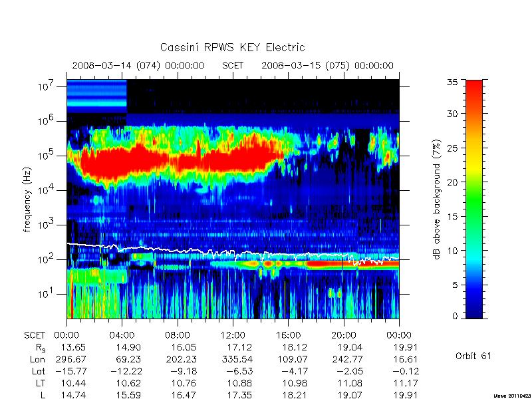Click the Uiowa date stamp in the corner
Image resolution: width=532 pixels, height=399 pixels.
512,396
